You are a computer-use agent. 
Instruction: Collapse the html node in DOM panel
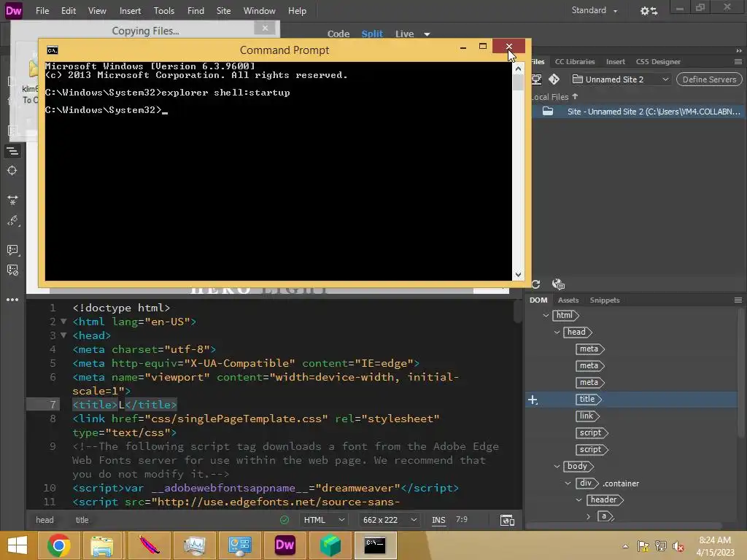coord(546,315)
